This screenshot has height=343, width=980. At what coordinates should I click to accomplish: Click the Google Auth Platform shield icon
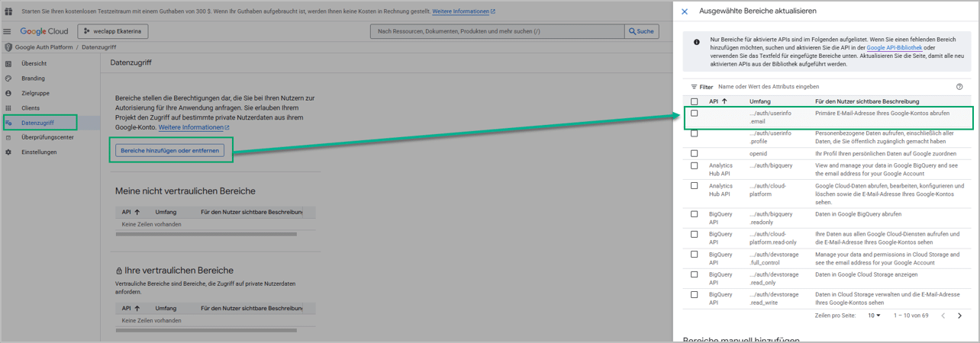(8, 47)
